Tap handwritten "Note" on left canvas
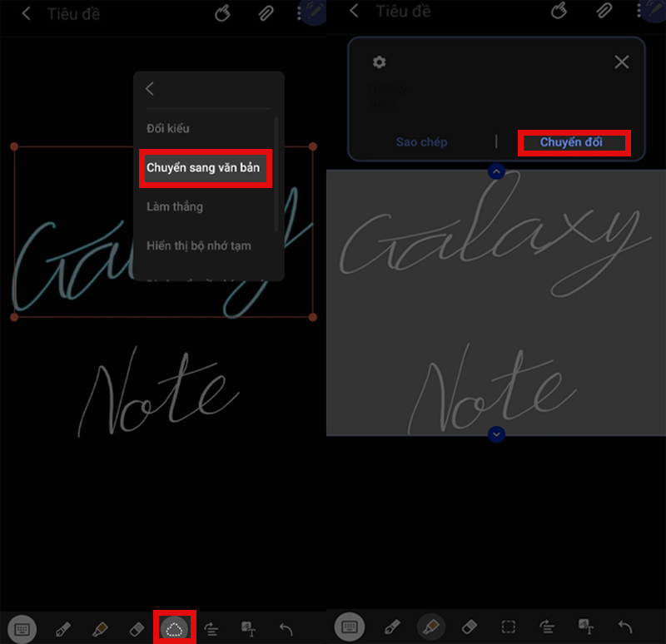Viewport: 666px width, 644px height. point(158,393)
